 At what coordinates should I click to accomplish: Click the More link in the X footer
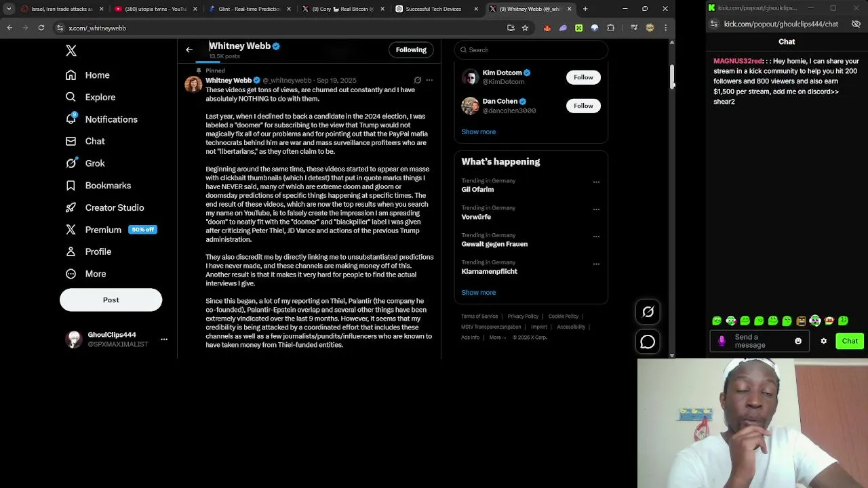point(498,337)
